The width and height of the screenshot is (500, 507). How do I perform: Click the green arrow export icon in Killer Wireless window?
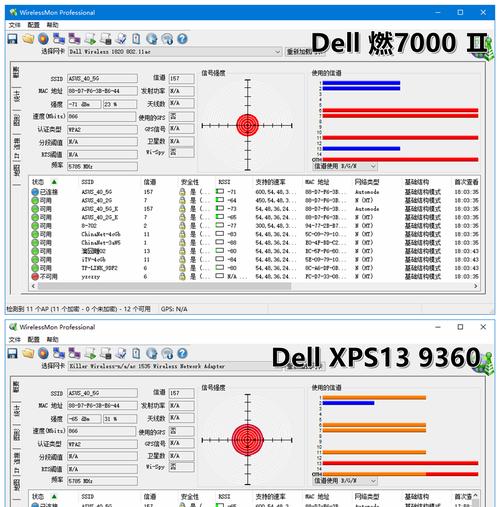click(90, 353)
